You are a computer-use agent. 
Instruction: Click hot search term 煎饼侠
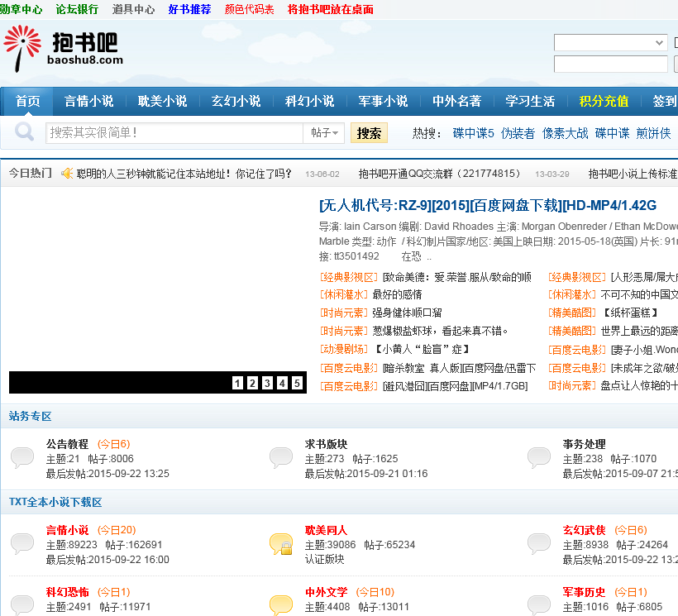(653, 133)
